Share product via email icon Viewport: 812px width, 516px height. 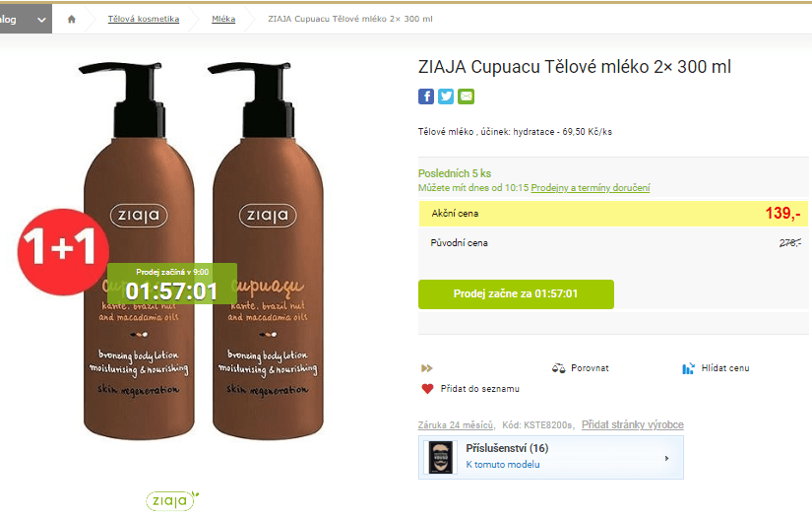click(x=467, y=97)
